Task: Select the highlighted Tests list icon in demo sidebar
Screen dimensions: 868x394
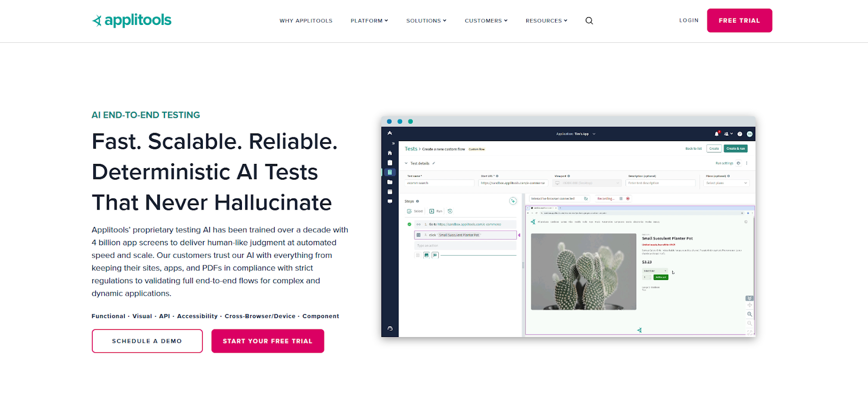Action: point(390,172)
